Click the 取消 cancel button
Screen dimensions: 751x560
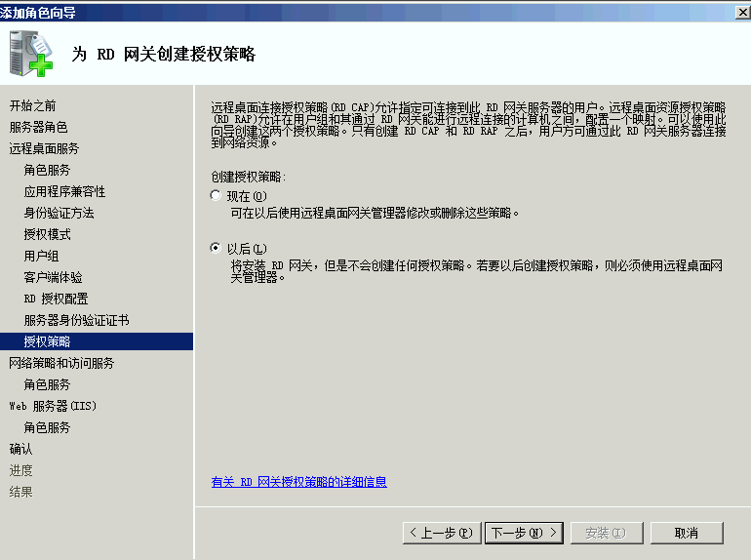[x=687, y=533]
